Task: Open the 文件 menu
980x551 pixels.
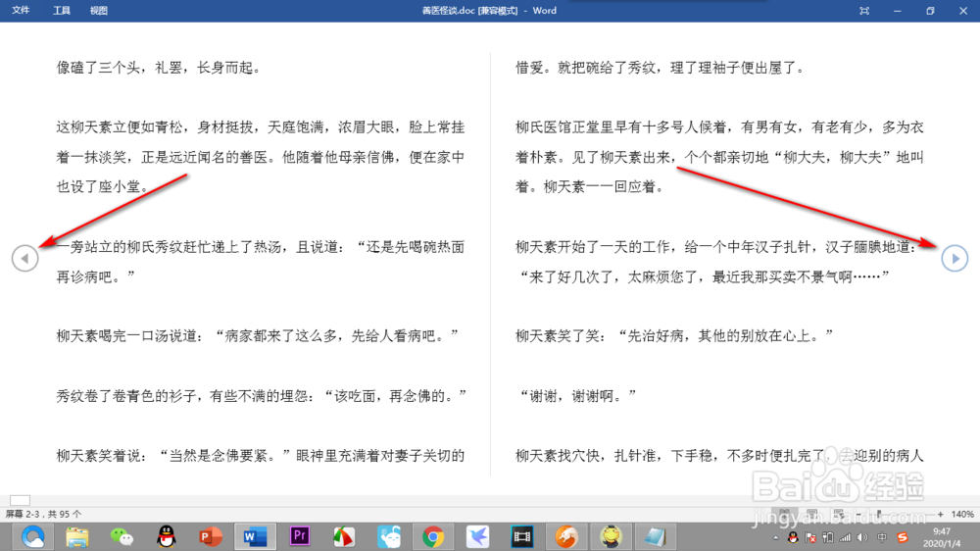Action: tap(21, 11)
